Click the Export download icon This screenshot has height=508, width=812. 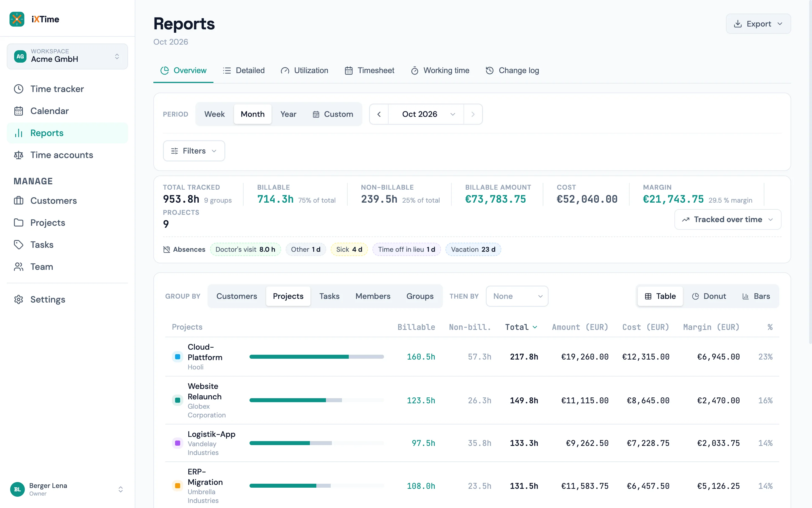(x=738, y=24)
